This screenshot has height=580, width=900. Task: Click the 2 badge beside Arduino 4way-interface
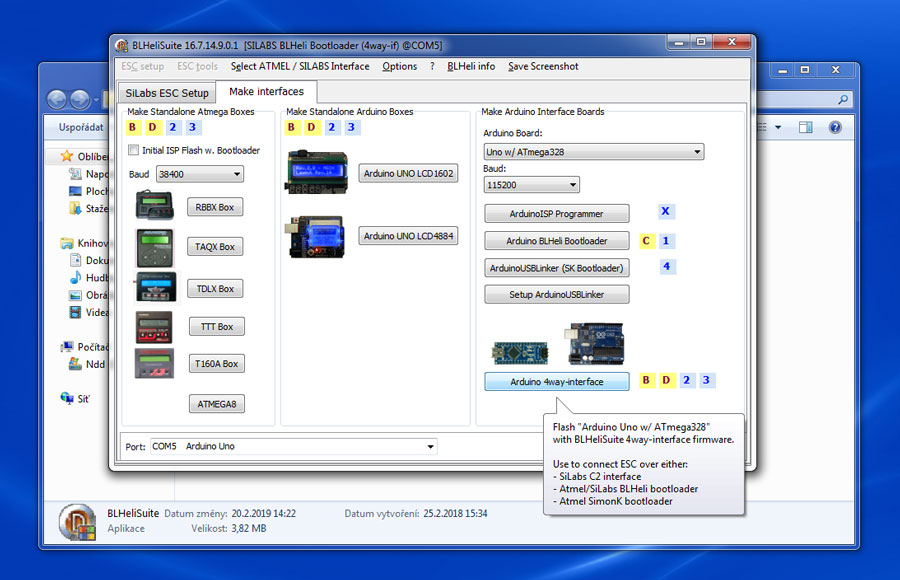(687, 380)
